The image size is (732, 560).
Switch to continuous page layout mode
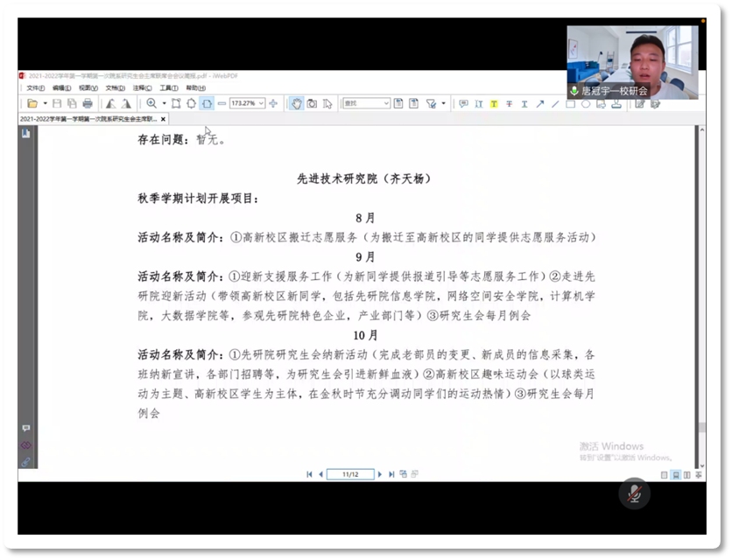tap(675, 475)
